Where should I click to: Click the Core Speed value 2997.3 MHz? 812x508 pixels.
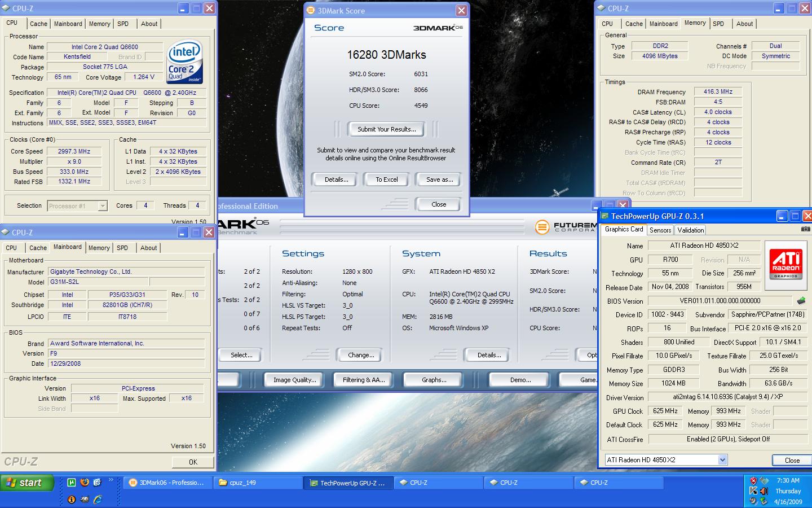pyautogui.click(x=74, y=151)
